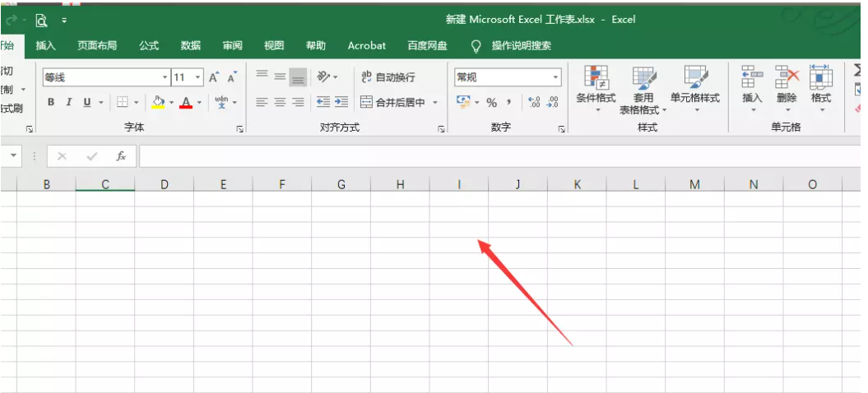Apply percent style

491,103
